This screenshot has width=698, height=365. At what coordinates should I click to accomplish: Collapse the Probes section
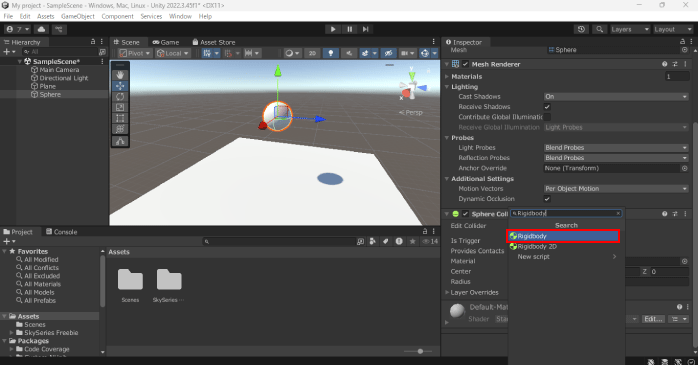446,138
